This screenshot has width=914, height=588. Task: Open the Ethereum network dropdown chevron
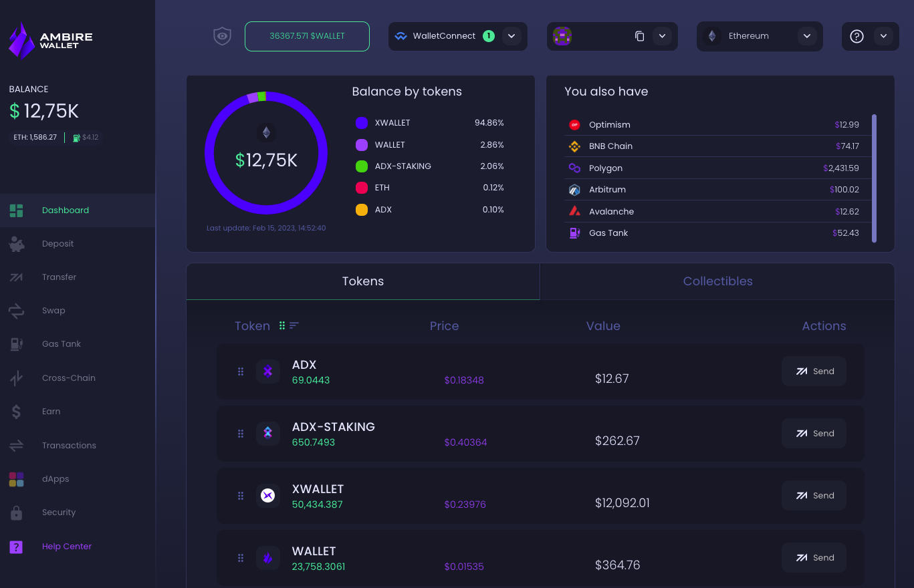pyautogui.click(x=807, y=36)
